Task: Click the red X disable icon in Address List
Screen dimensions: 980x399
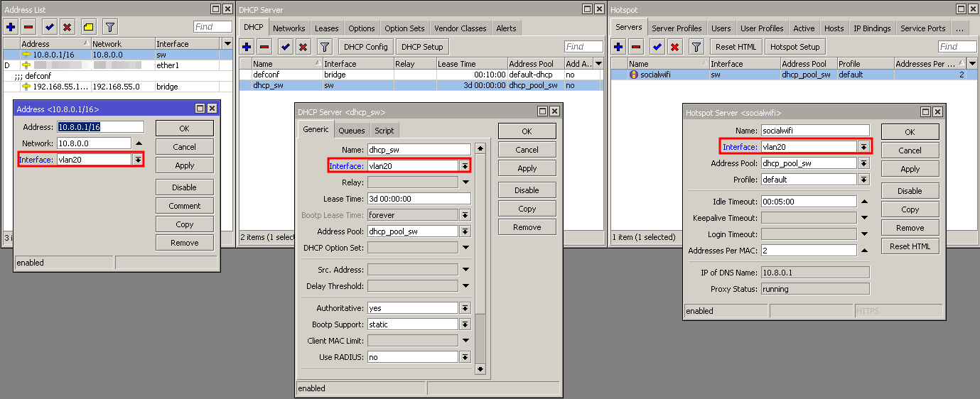Action: 67,28
